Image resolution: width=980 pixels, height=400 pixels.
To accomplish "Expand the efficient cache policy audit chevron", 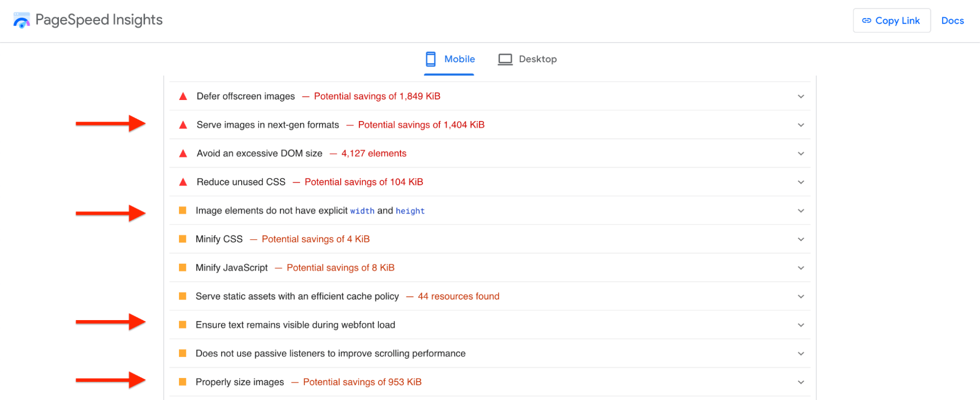I will [801, 297].
